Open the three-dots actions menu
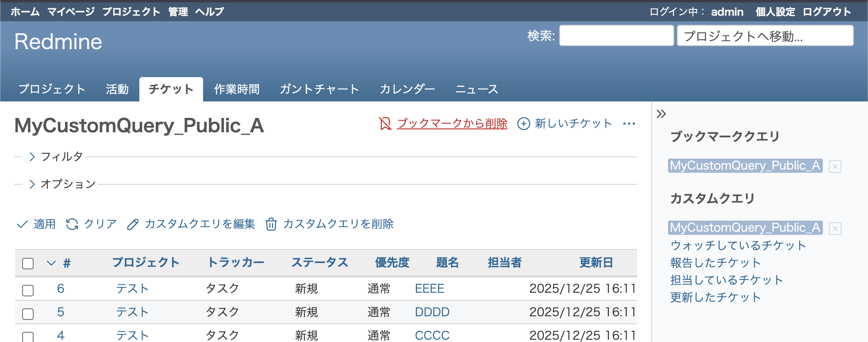868x342 pixels. [x=629, y=124]
